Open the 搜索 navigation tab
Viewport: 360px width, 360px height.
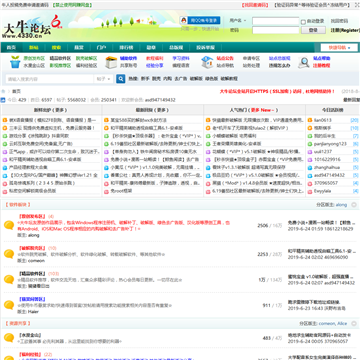(x=56, y=47)
